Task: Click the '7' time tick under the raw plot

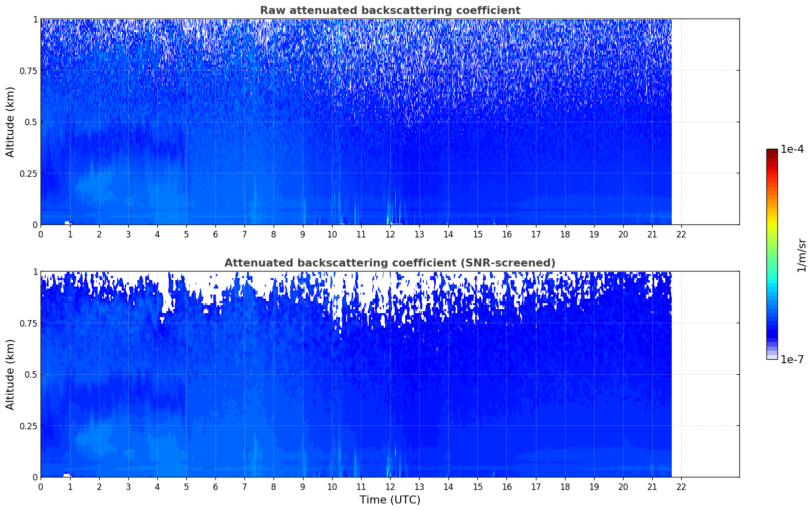Action: pos(244,234)
